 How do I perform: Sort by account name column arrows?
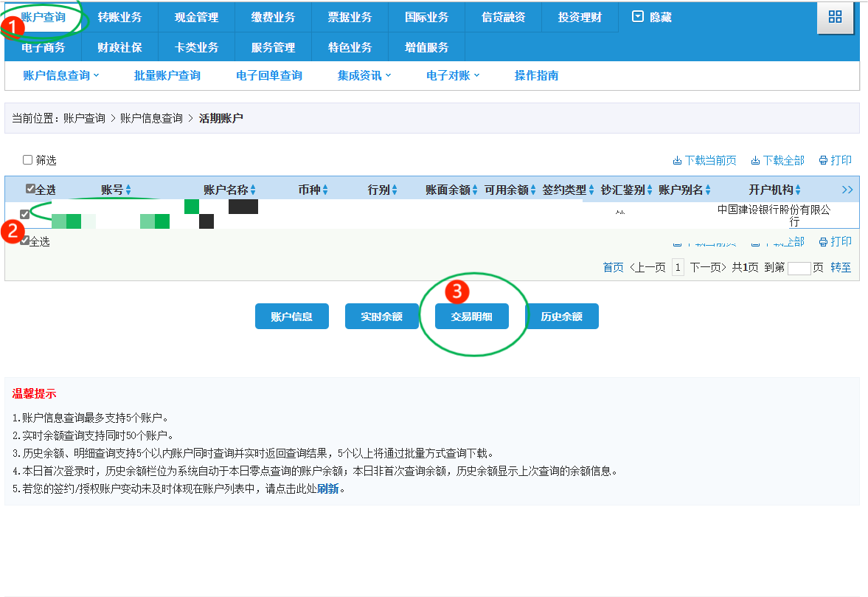[253, 190]
